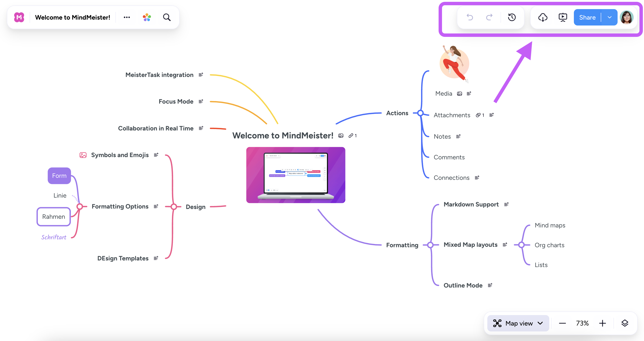Click the cloud download export icon
Viewport: 644px width, 341px height.
click(543, 17)
